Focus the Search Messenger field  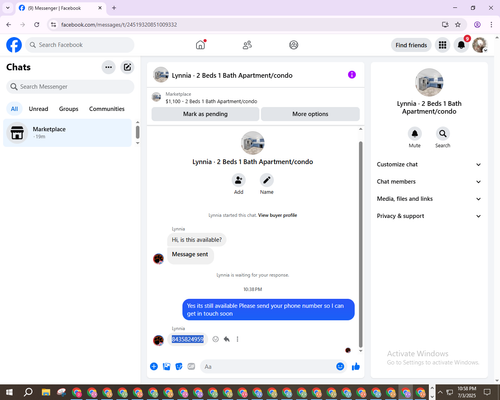[x=70, y=87]
